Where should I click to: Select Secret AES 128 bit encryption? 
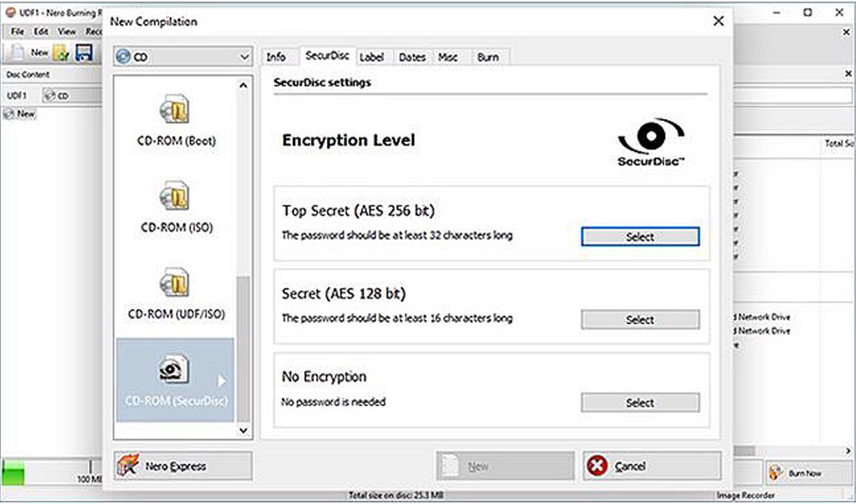[640, 320]
